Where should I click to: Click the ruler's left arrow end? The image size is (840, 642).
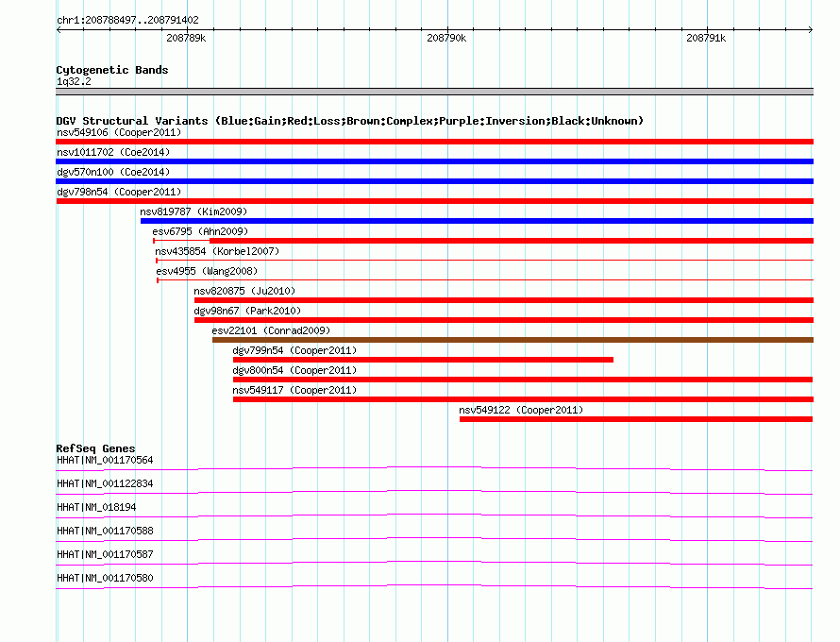[x=59, y=29]
